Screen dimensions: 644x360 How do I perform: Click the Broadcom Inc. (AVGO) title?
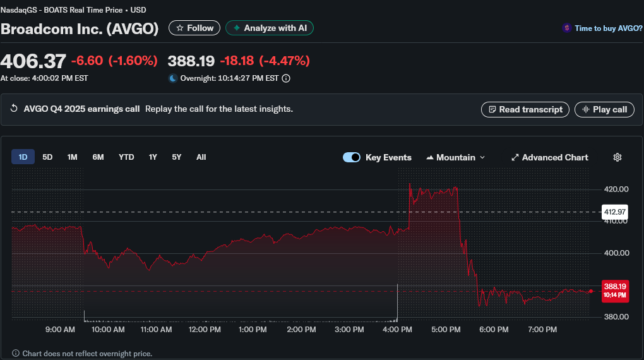(80, 28)
